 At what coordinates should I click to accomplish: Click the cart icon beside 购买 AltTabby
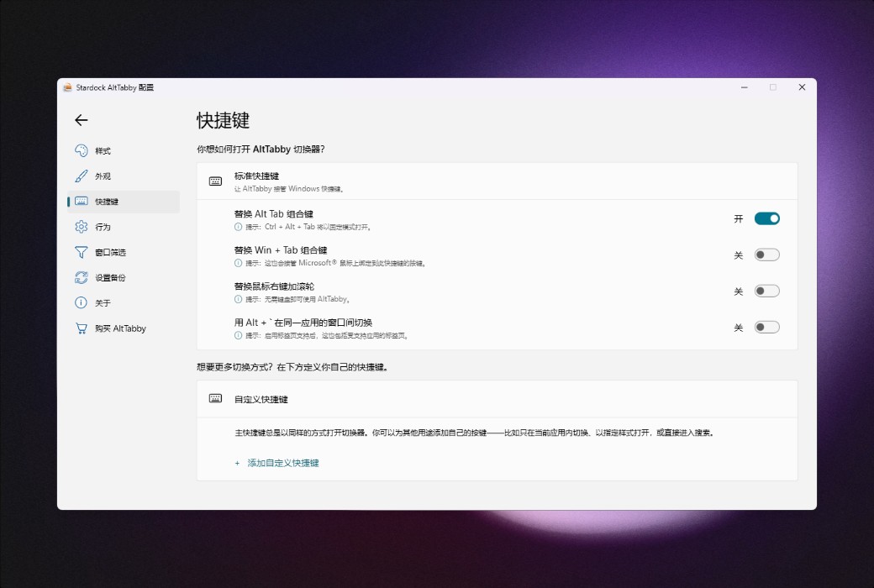click(82, 328)
